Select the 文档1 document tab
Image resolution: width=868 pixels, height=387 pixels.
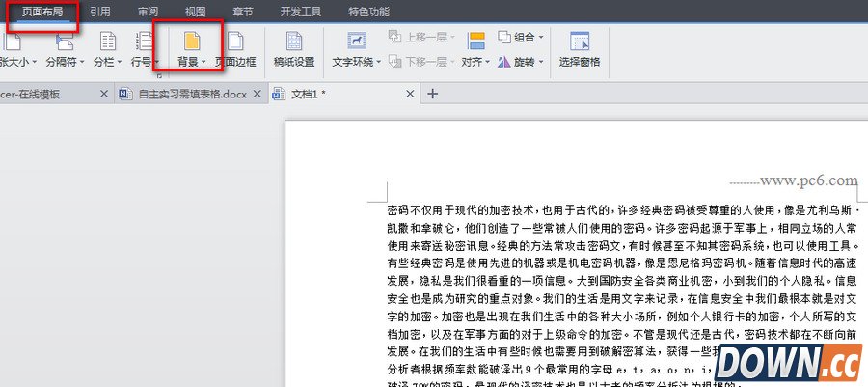click(x=344, y=95)
